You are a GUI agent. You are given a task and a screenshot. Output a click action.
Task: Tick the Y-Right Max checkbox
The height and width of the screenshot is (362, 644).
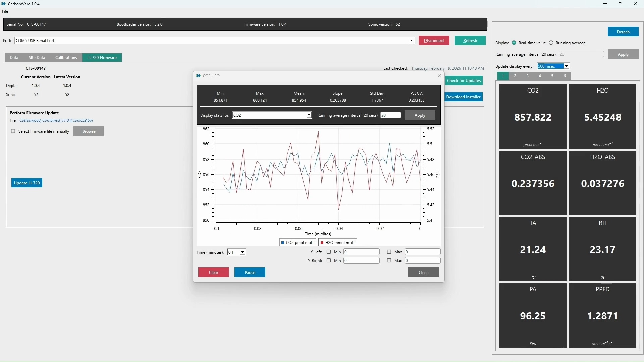point(389,261)
